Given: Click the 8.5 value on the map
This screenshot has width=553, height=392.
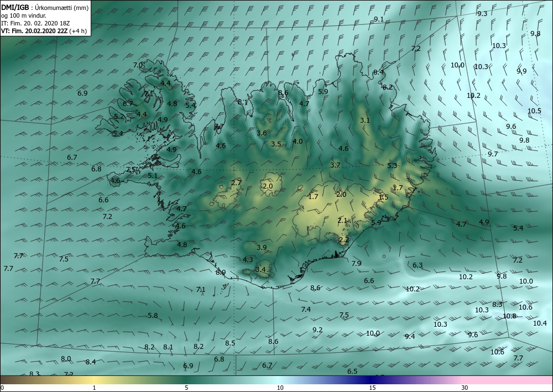Looking at the screenshot, I should (x=230, y=343).
